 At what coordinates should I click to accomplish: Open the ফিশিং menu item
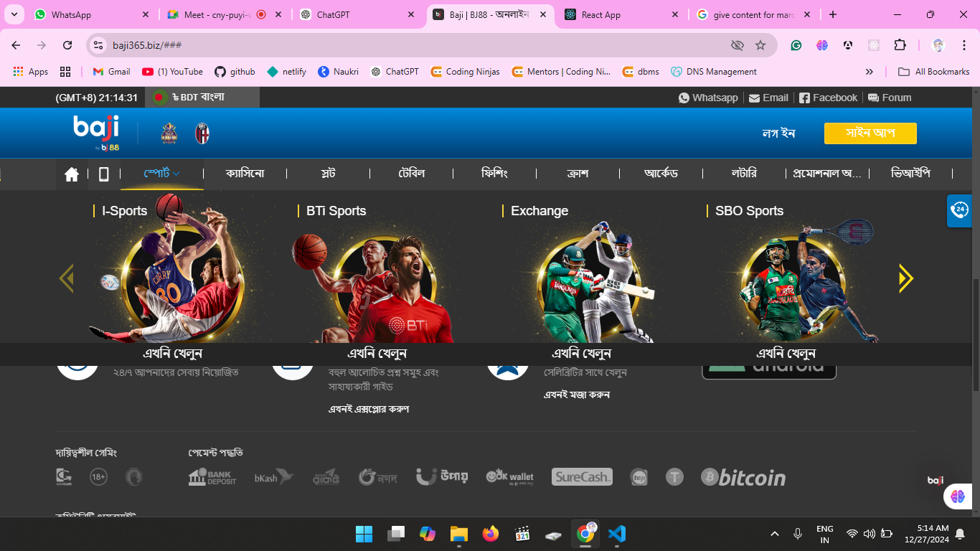[494, 174]
